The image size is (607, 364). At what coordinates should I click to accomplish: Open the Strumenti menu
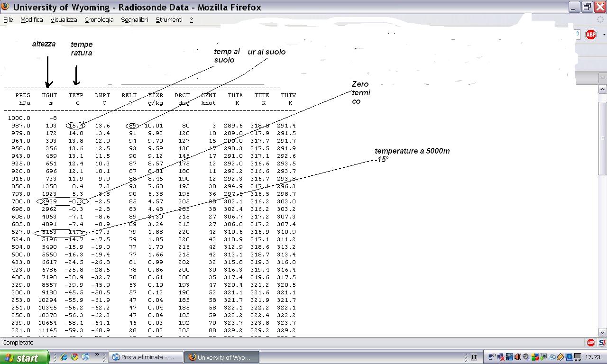(169, 20)
